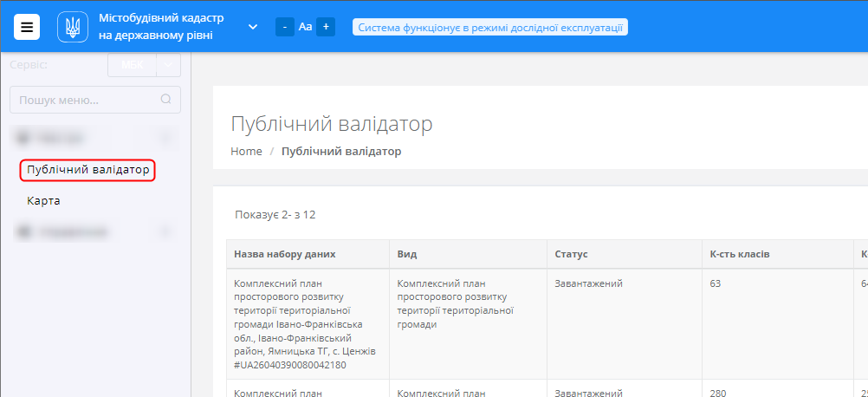Screen dimensions: 868x397
Task: Click the 'Aa' font size label
Action: pos(305,27)
